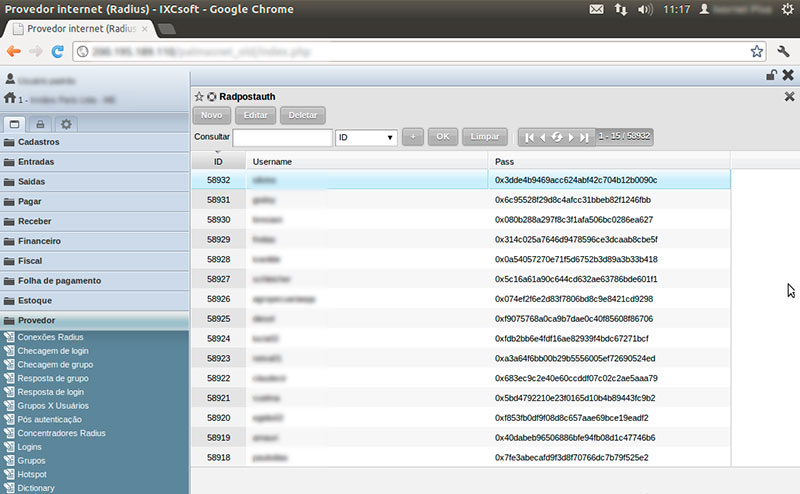Expand the Fiscal menu folder
The image size is (800, 494).
pos(94,261)
